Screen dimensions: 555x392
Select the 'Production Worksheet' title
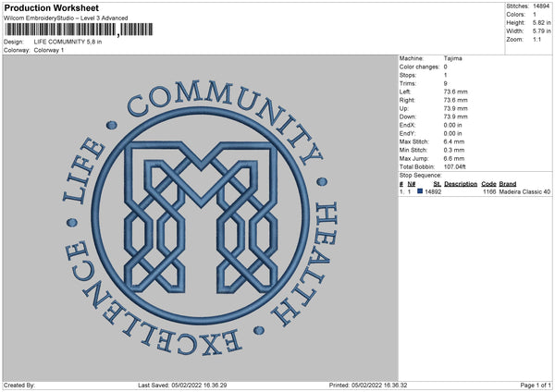click(51, 7)
